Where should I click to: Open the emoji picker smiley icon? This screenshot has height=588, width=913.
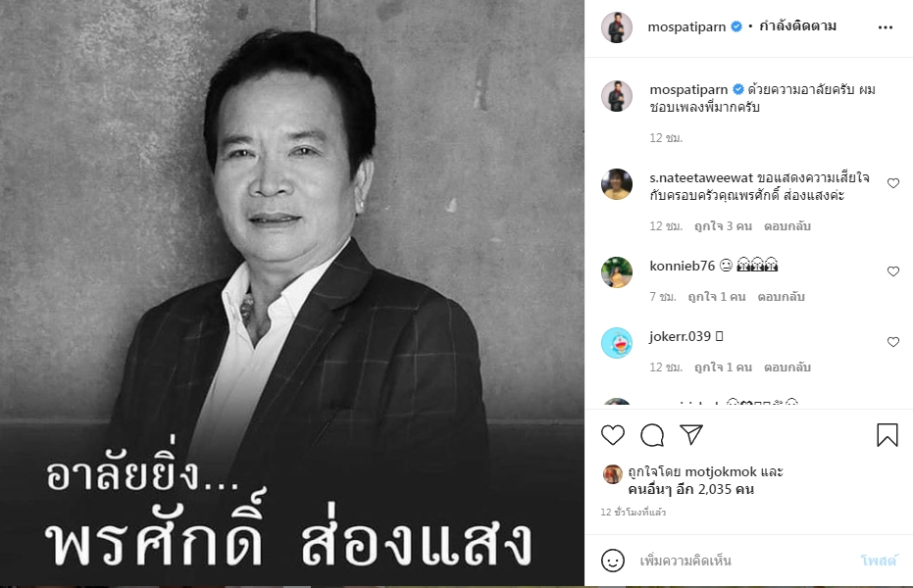click(x=613, y=561)
